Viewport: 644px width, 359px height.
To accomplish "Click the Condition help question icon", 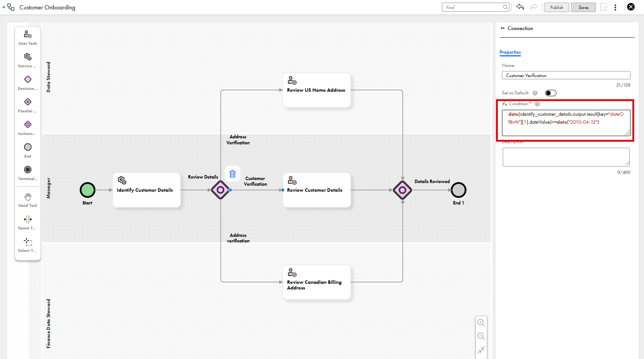I will [537, 104].
